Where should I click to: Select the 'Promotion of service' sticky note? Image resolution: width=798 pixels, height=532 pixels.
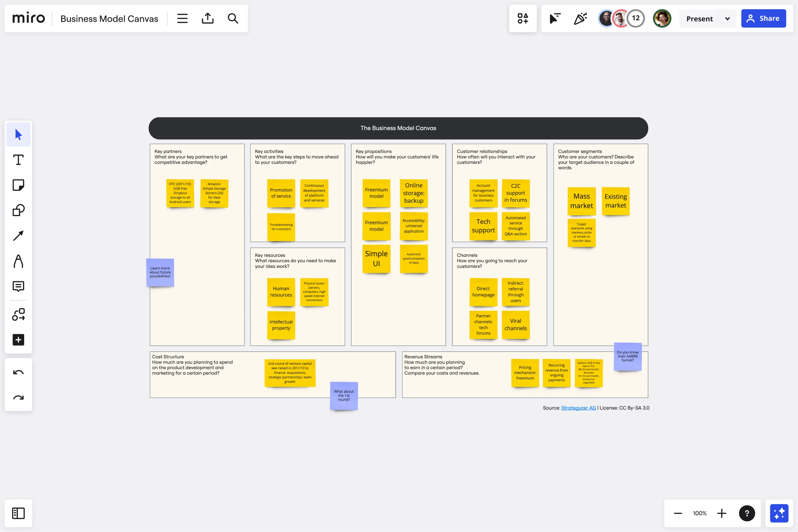click(x=281, y=193)
